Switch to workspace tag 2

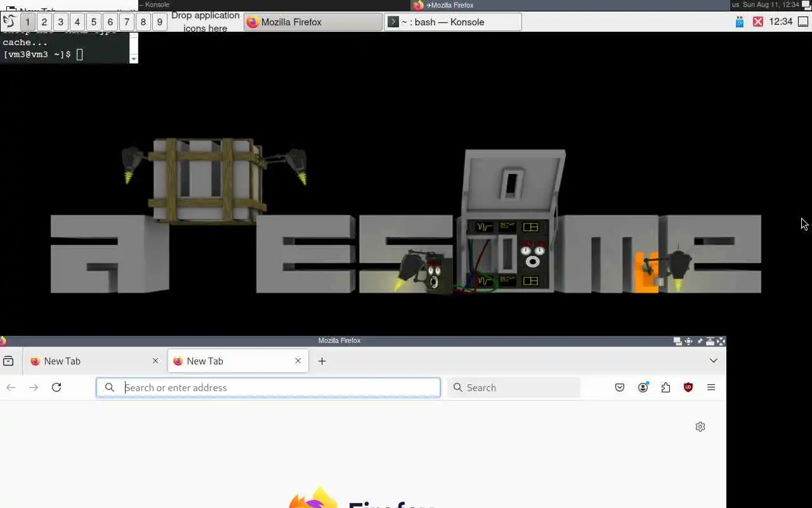coord(44,22)
